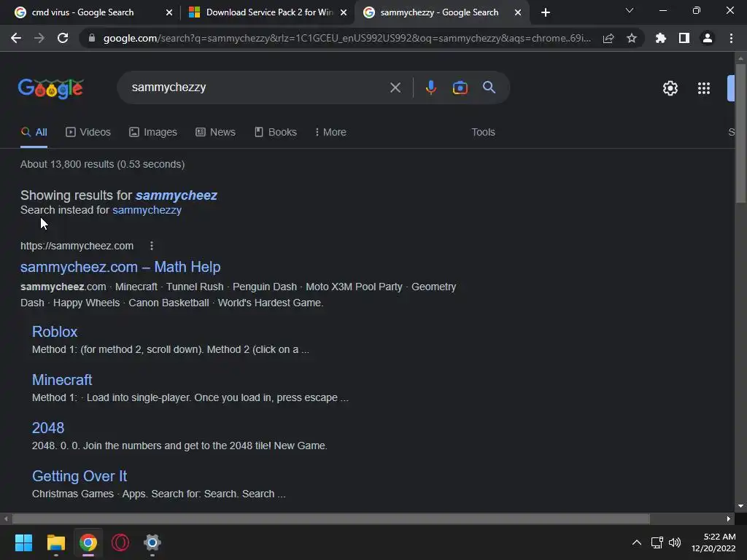Click the vertical scrollbar thumb

click(x=740, y=133)
